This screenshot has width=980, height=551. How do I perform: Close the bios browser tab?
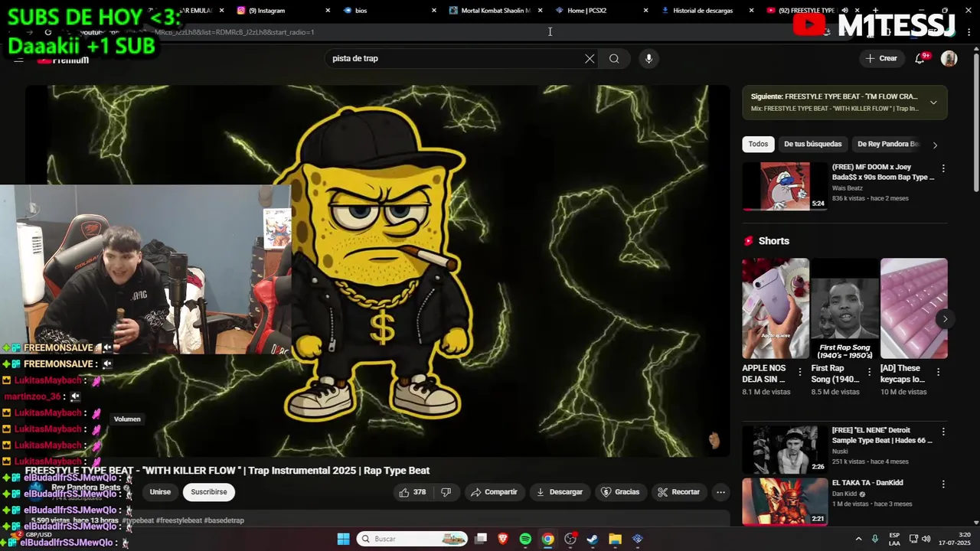(x=434, y=11)
